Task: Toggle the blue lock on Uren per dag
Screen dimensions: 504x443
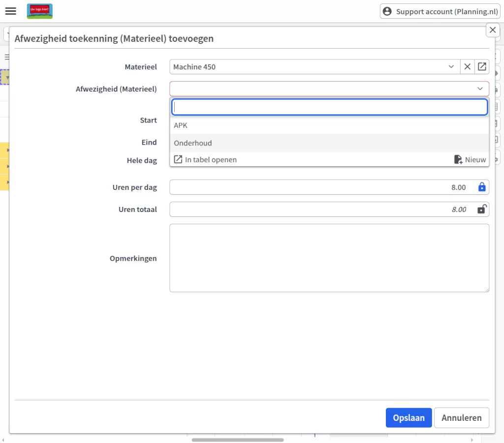Action: point(482,187)
